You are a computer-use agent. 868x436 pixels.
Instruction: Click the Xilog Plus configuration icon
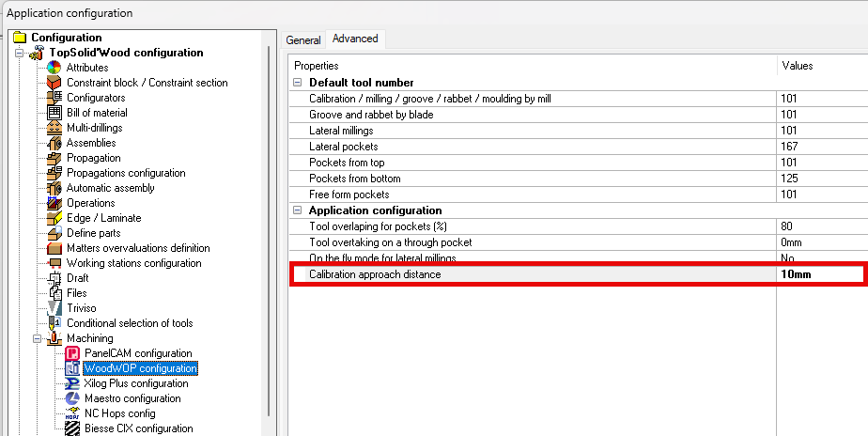(72, 383)
